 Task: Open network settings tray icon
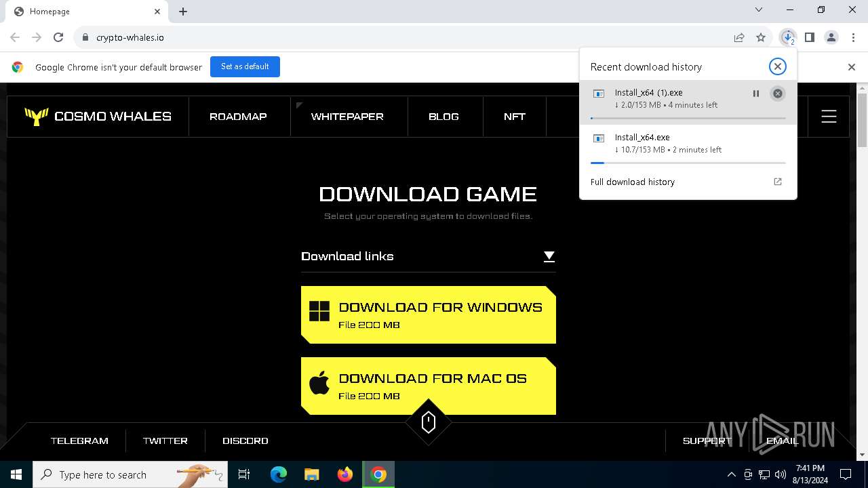pyautogui.click(x=764, y=474)
